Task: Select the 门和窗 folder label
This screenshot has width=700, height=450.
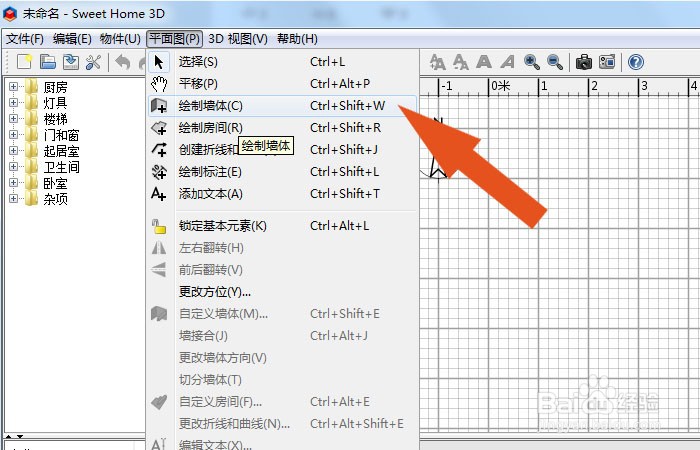Action: pos(62,135)
